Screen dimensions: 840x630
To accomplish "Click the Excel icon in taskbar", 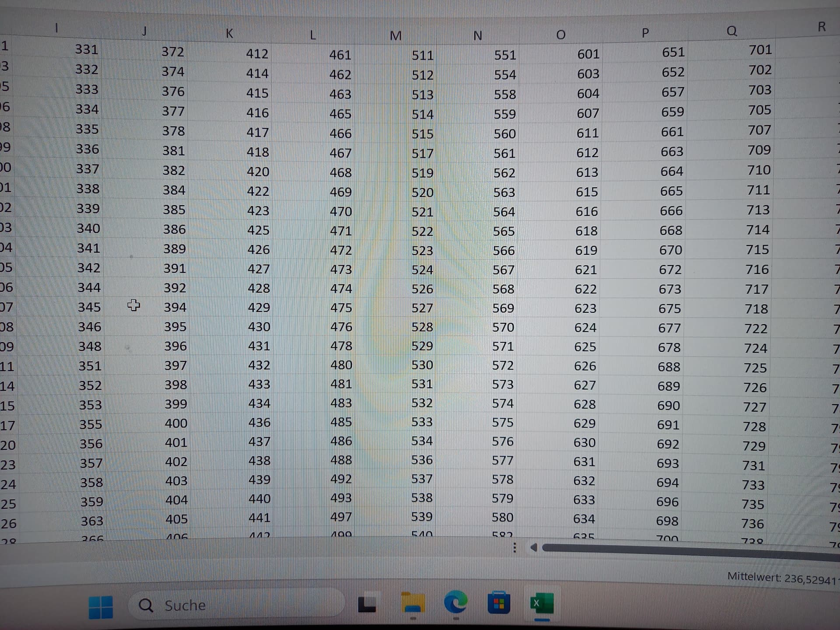I will [542, 603].
